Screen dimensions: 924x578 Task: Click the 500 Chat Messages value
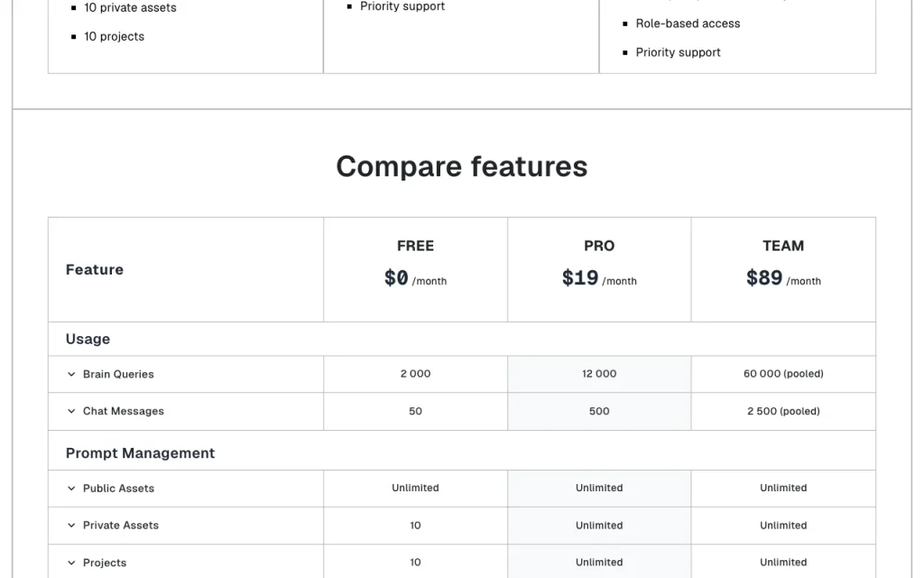599,411
